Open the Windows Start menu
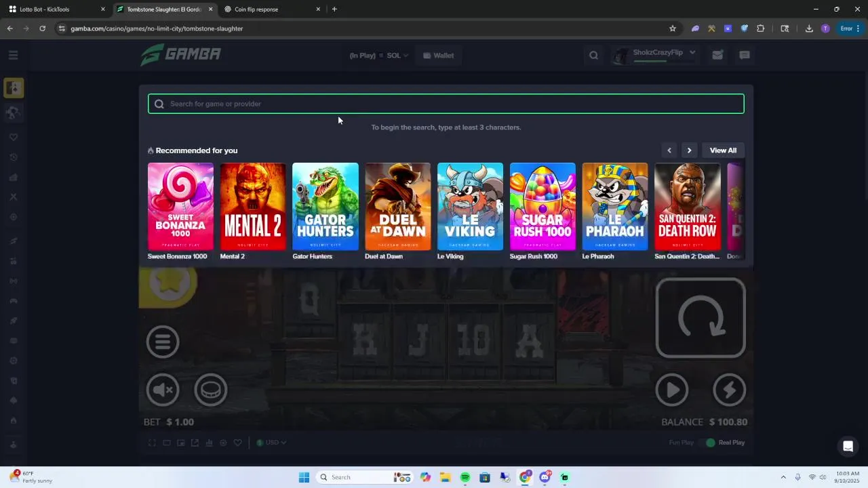 (304, 477)
